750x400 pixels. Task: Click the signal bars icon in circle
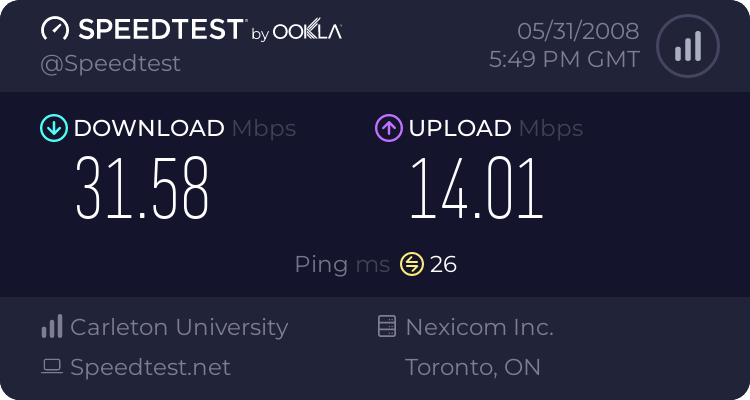click(686, 45)
